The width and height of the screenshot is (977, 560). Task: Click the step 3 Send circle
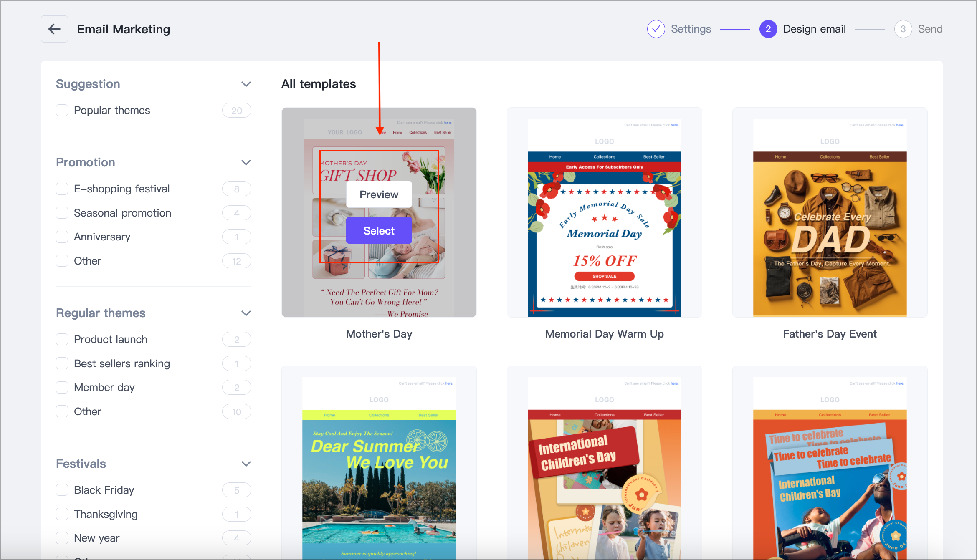pos(903,29)
